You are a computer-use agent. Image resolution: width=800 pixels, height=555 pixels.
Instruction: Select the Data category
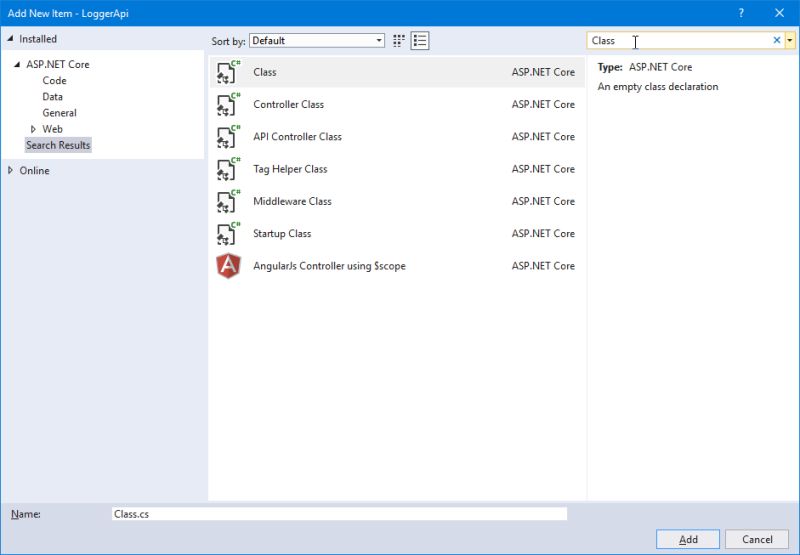click(x=53, y=97)
